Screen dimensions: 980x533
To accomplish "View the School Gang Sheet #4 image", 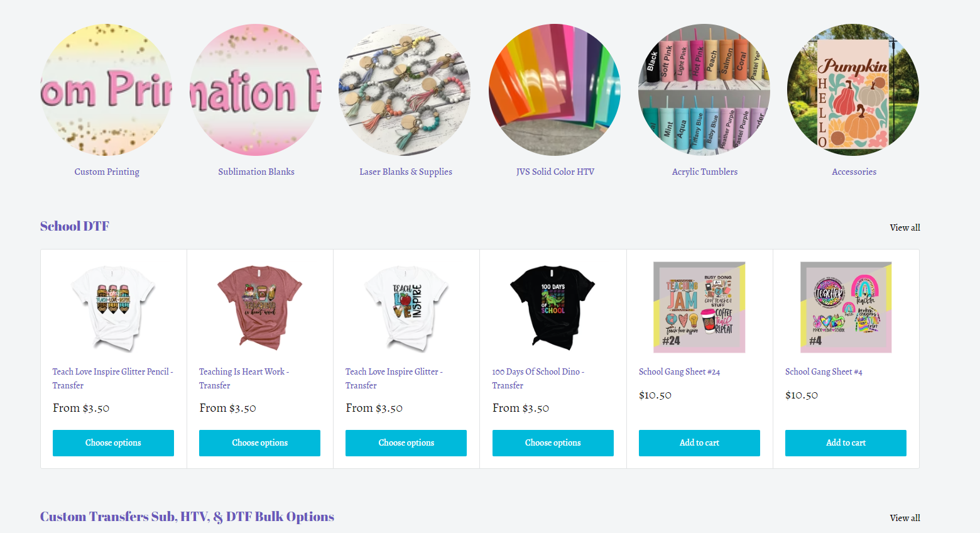I will click(x=846, y=307).
